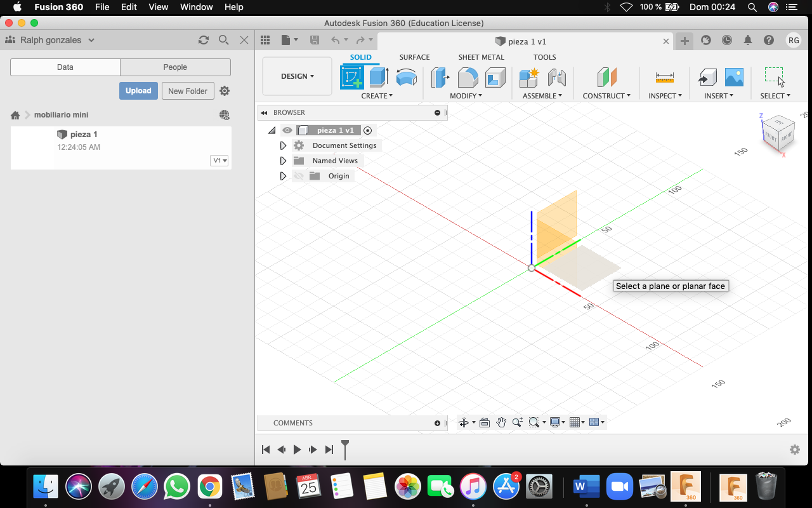812x508 pixels.
Task: Collapse Browser panel with minus button
Action: point(437,112)
